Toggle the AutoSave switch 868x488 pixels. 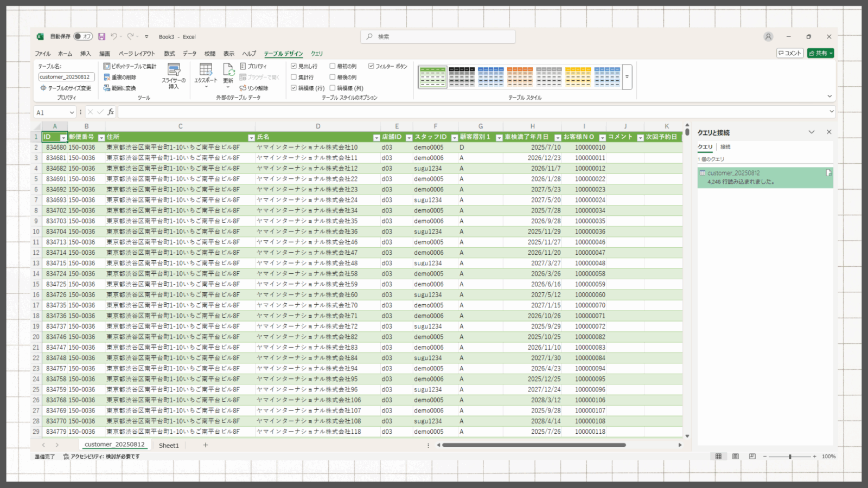(x=84, y=37)
